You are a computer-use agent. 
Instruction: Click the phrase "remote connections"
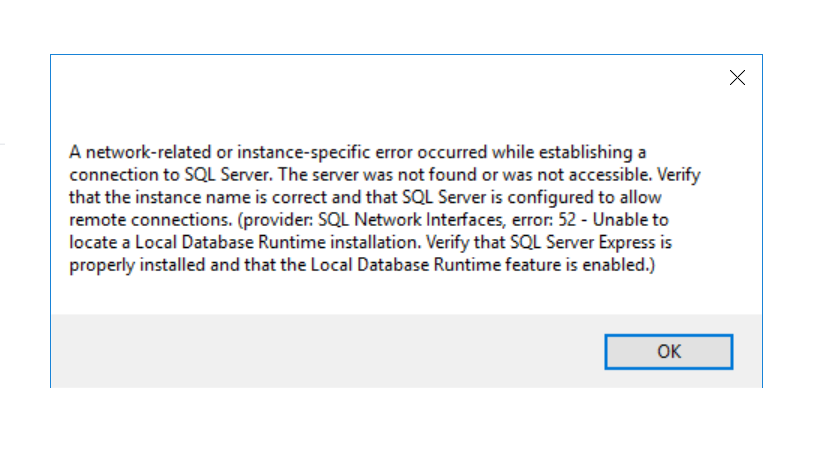point(150,220)
